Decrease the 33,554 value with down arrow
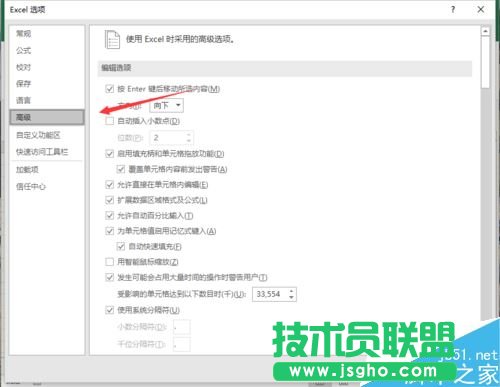The width and height of the screenshot is (500, 387). 292,297
